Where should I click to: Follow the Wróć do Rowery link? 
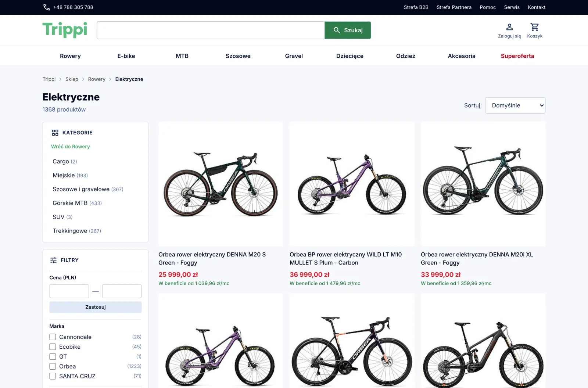click(x=71, y=147)
